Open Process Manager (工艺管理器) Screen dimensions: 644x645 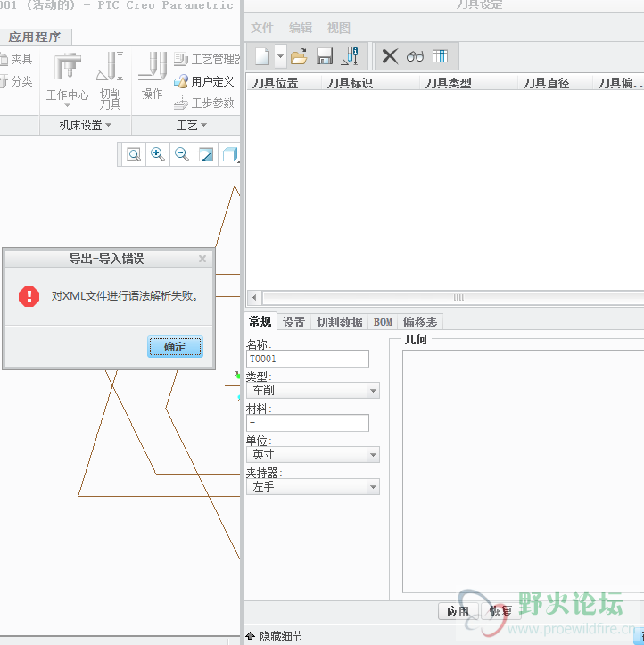207,59
